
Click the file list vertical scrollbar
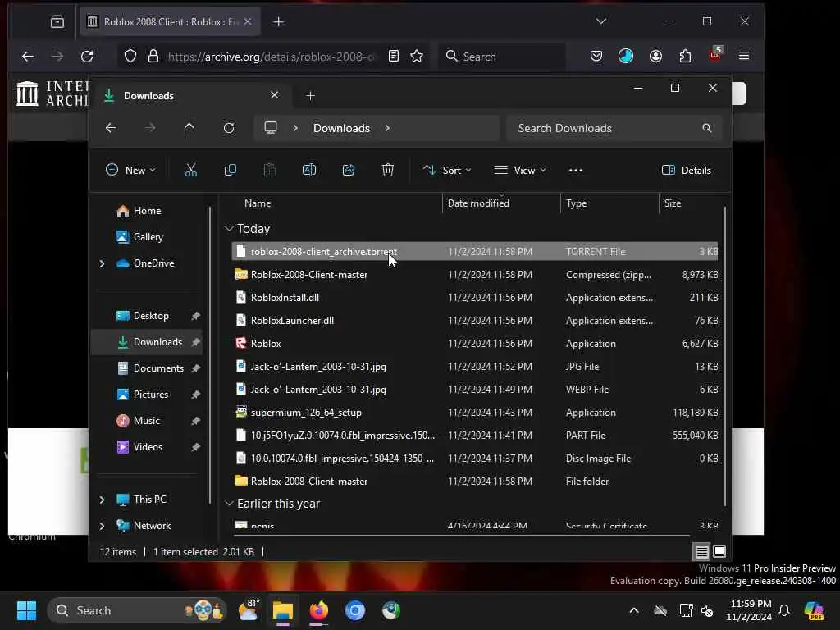point(725,356)
